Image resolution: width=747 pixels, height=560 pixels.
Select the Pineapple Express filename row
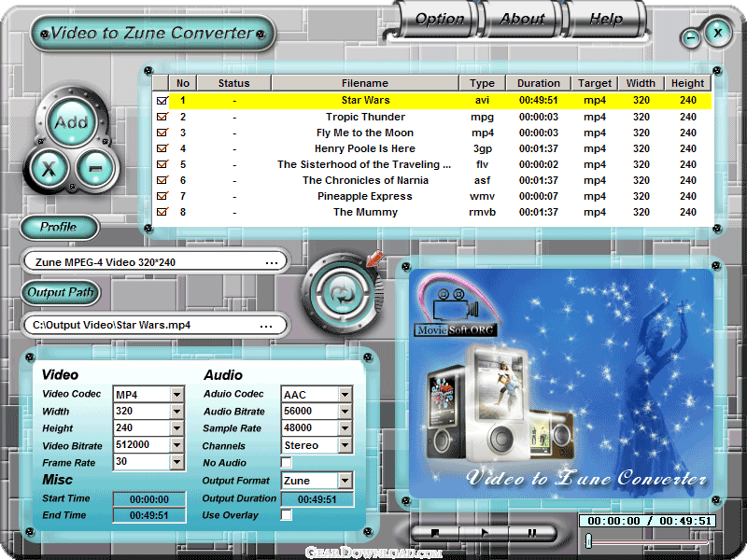pos(365,196)
